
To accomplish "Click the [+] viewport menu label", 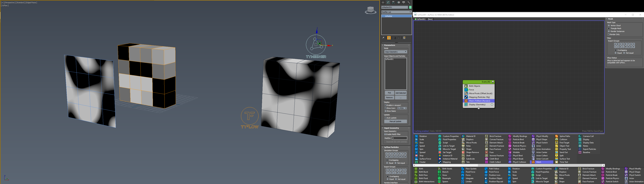I will (3, 3).
